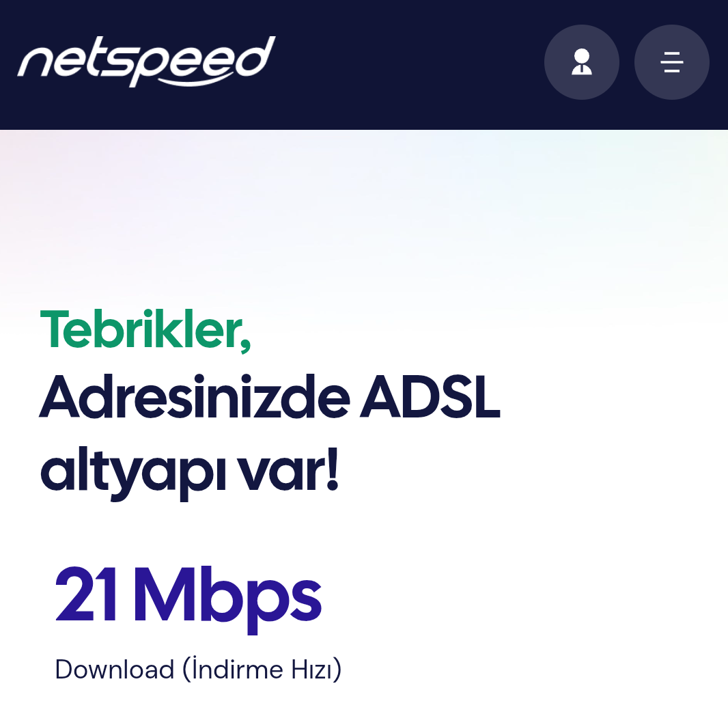Click the word altyapı in the heading
This screenshot has width=728, height=714.
133,471
